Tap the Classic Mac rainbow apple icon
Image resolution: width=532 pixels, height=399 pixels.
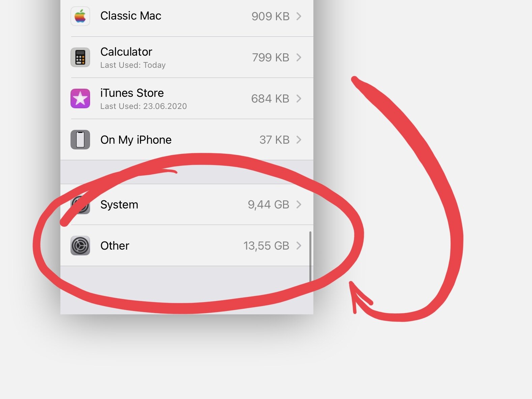pyautogui.click(x=80, y=16)
